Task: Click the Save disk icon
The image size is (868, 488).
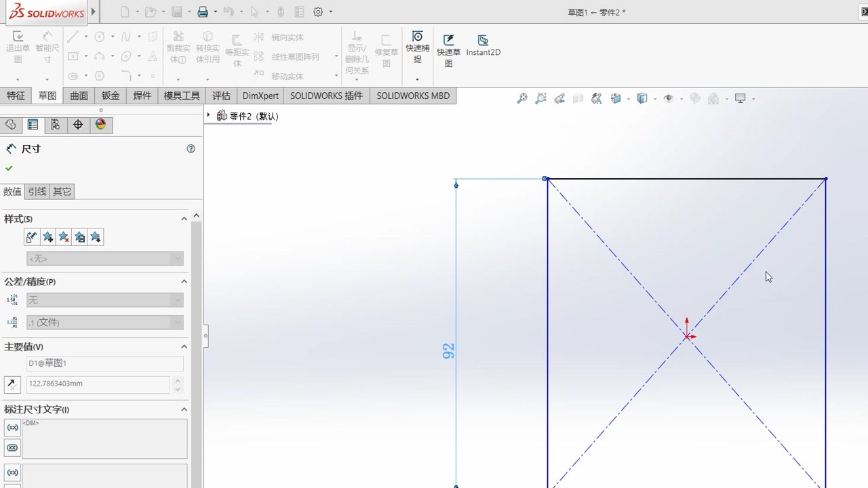Action: click(x=177, y=12)
